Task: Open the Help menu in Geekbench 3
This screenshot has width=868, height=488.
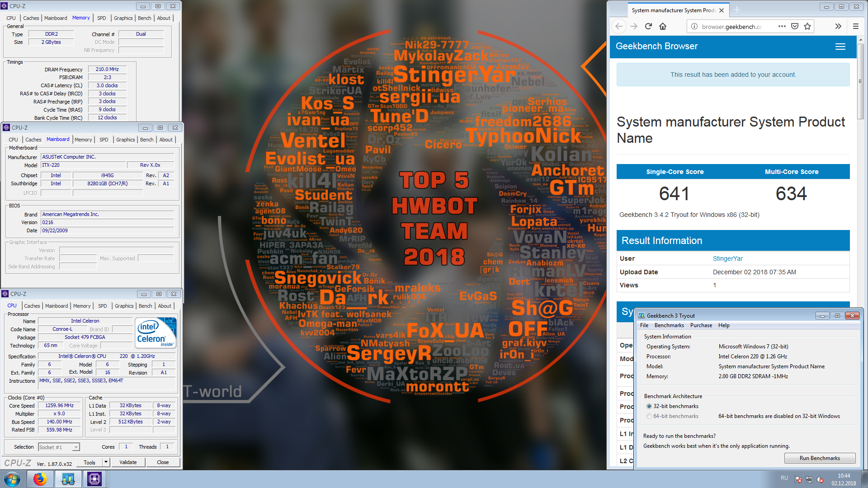Action: tap(724, 325)
